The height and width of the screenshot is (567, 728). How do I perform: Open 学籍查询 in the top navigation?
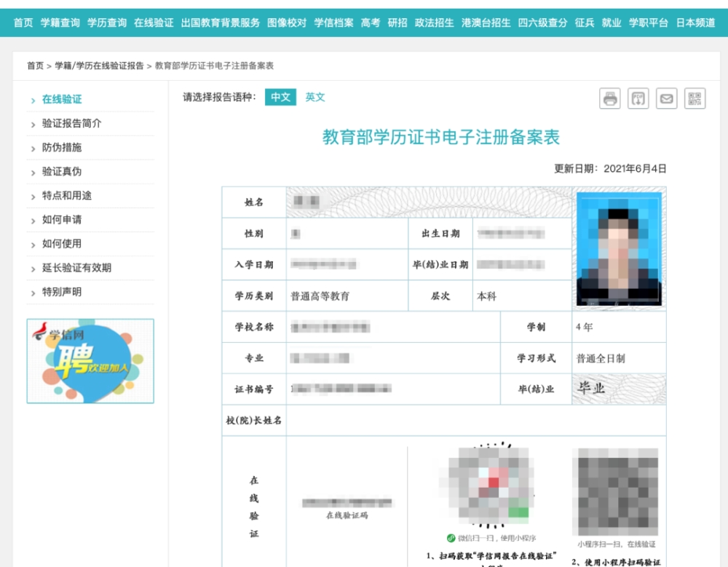pos(60,23)
